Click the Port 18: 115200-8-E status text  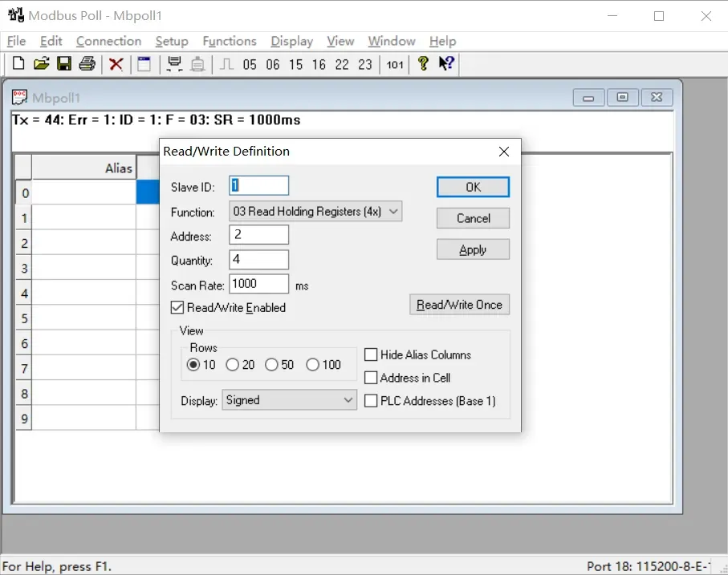(648, 566)
